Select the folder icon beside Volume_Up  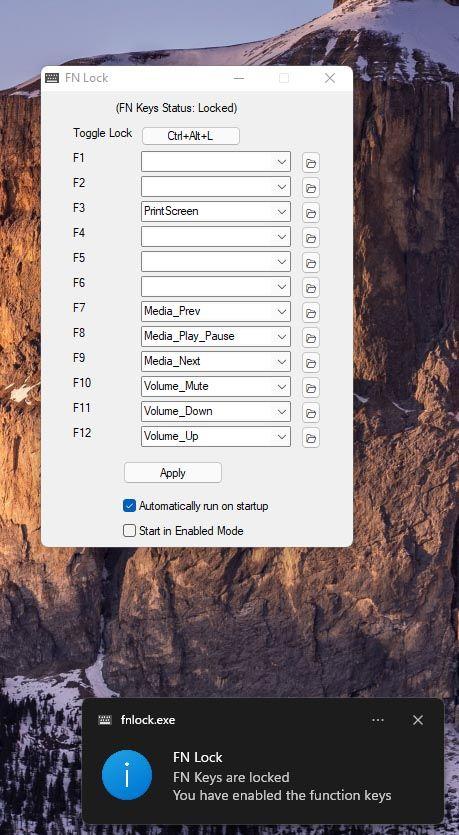pos(311,438)
